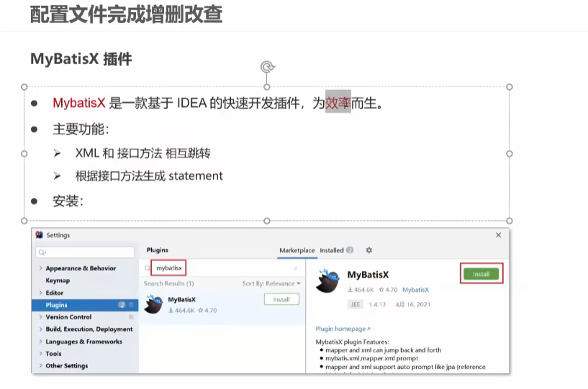Image resolution: width=588 pixels, height=389 pixels.
Task: Expand Build, Execution, Deployment node
Action: tap(40, 329)
